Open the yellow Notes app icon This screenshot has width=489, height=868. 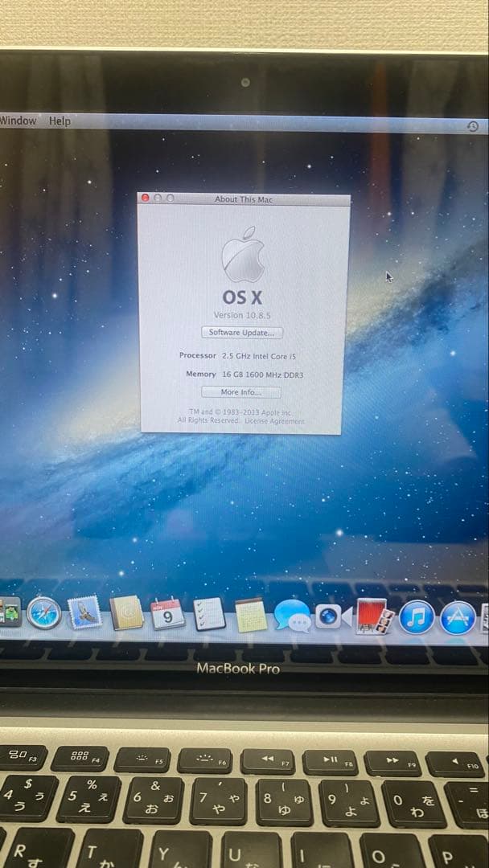click(x=251, y=616)
